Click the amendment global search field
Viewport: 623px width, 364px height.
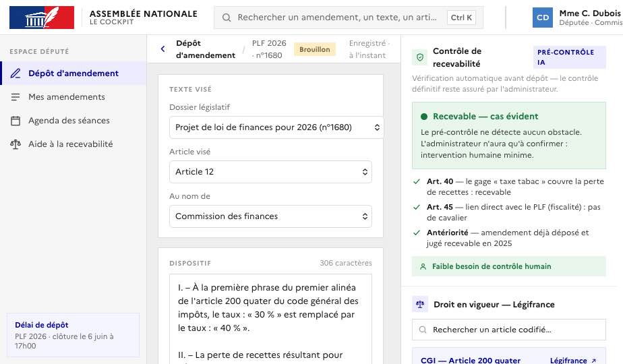(x=349, y=18)
